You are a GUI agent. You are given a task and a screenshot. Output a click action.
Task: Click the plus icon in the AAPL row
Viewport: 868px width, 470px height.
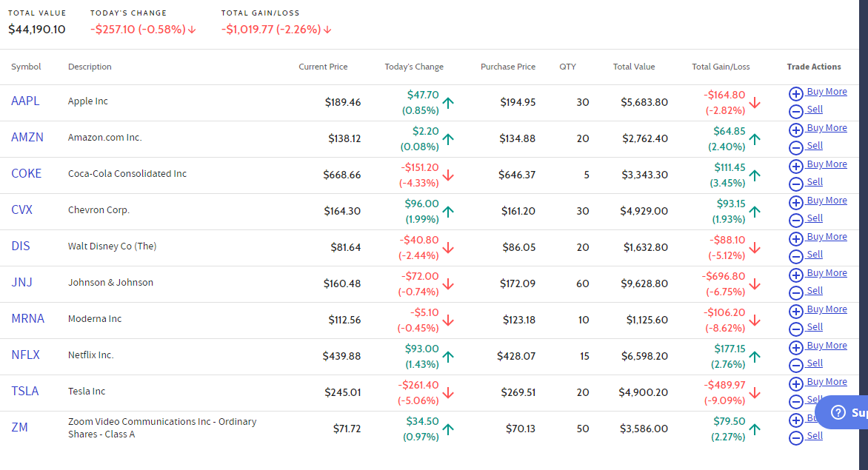(x=795, y=94)
